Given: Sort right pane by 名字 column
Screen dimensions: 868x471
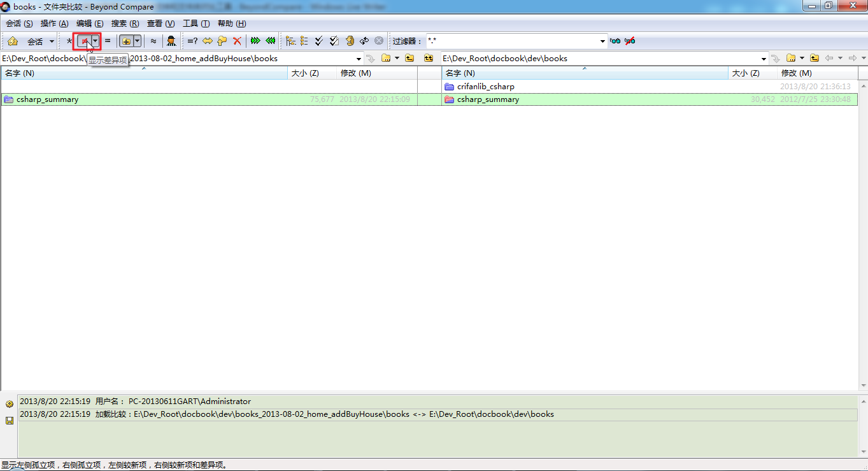Looking at the screenshot, I should tap(585, 73).
